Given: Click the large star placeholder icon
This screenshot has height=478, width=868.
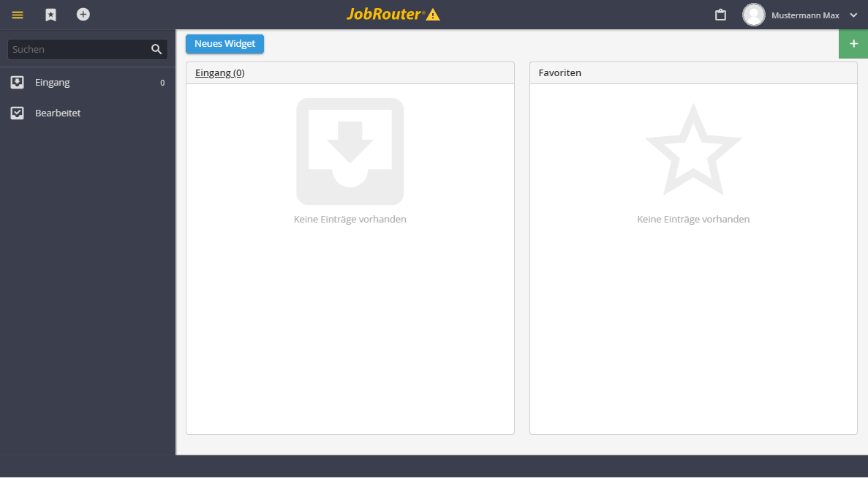Looking at the screenshot, I should pyautogui.click(x=693, y=149).
